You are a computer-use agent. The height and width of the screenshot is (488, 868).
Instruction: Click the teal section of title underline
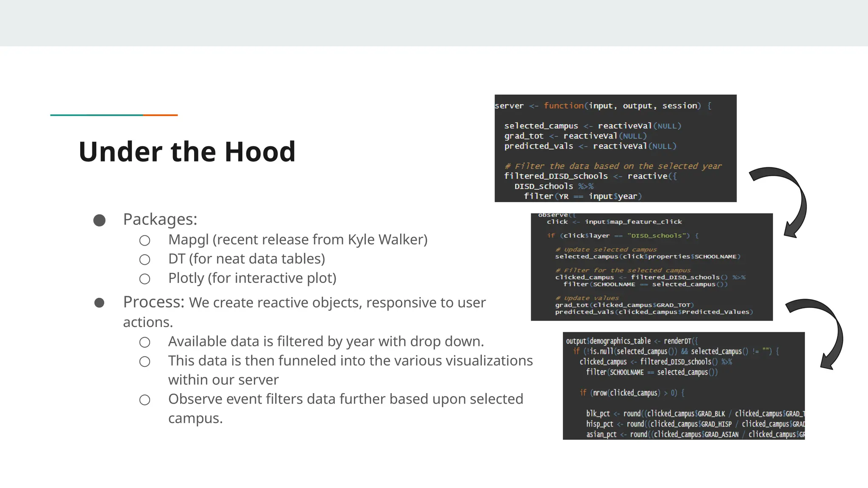(97, 115)
